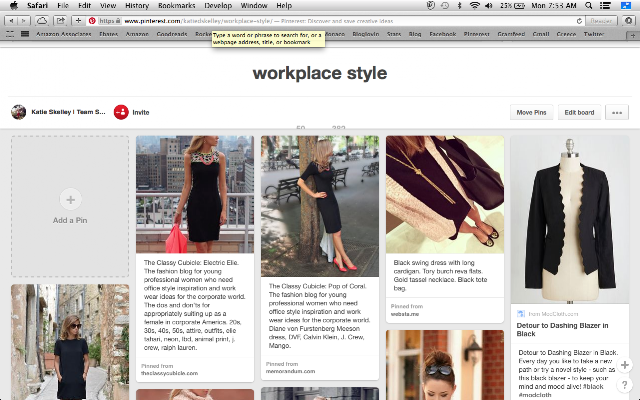Open the View menu
The width and height of the screenshot is (640, 400).
point(108,5)
